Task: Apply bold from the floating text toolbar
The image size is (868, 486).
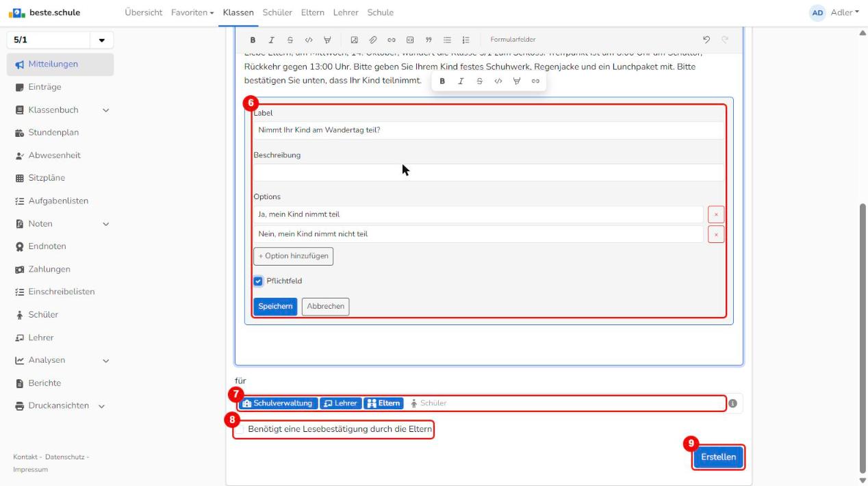Action: point(442,81)
